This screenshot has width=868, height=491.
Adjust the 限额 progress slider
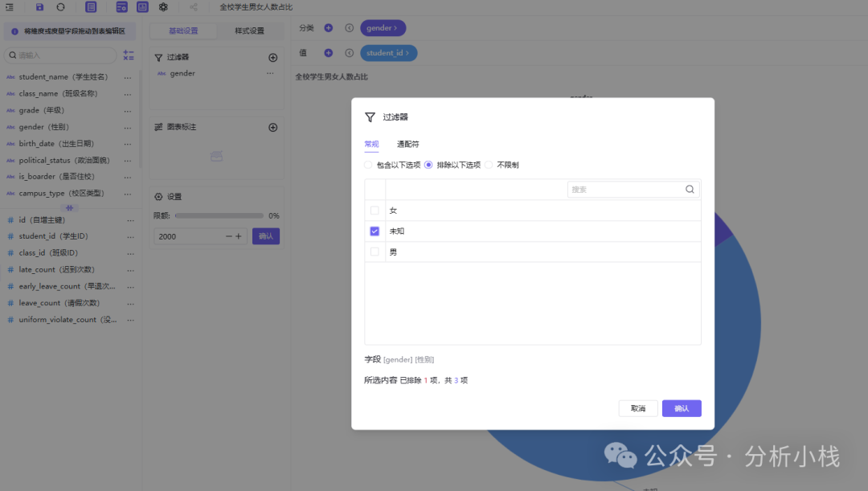pos(219,216)
